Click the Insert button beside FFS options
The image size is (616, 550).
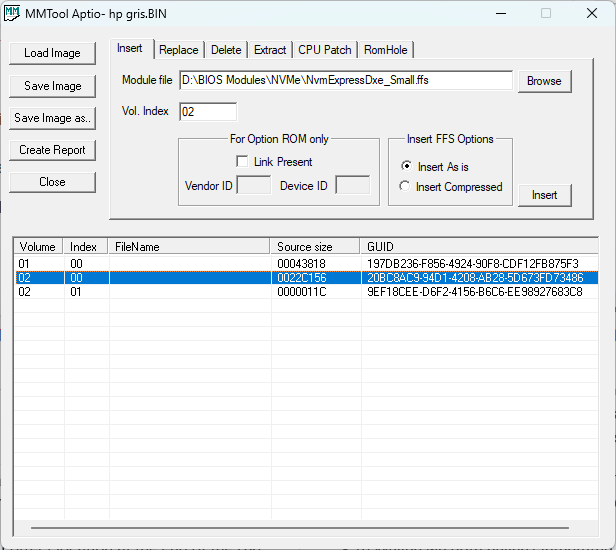pyautogui.click(x=544, y=195)
